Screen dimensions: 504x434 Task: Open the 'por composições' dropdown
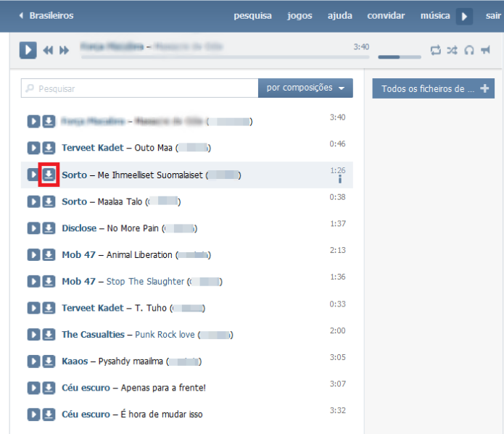tap(305, 88)
